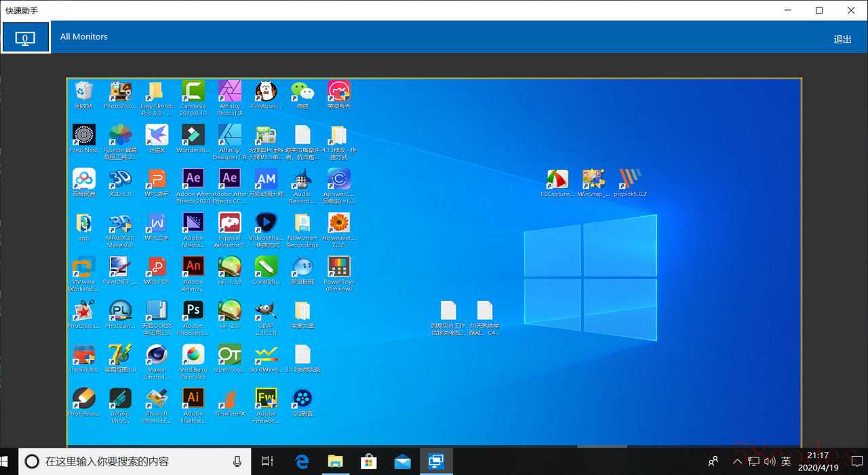Select the GIMP 2.10.18 shortcut

[266, 311]
